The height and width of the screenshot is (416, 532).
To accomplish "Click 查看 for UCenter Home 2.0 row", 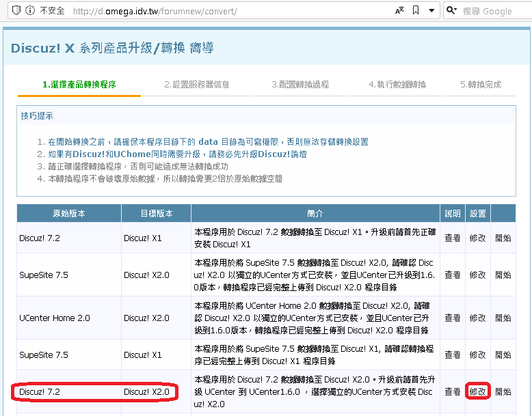I will coord(453,318).
